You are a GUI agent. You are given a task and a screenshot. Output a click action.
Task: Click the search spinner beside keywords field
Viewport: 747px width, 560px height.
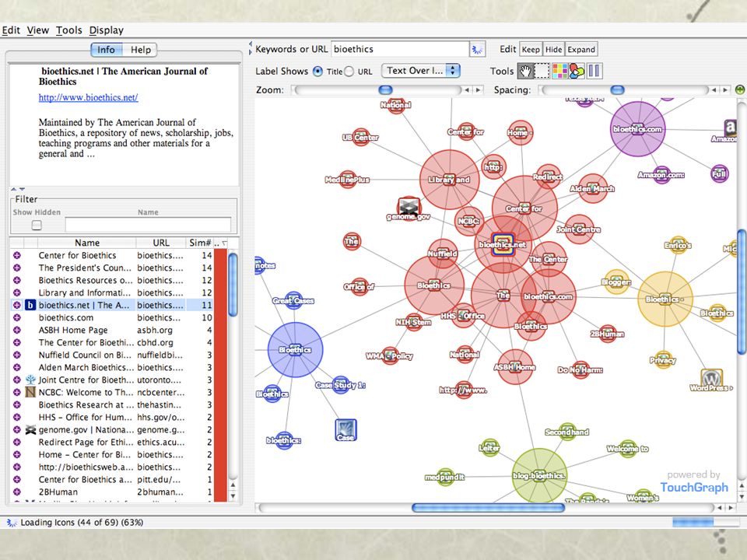coord(477,49)
